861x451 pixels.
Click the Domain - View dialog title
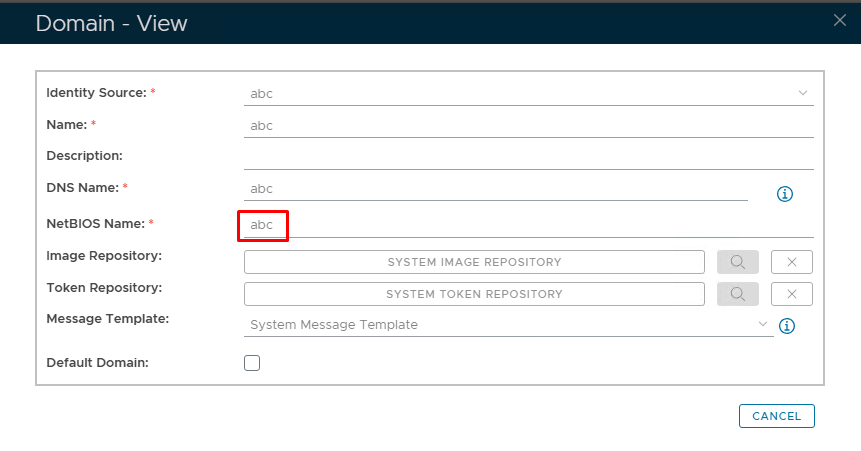coord(111,22)
